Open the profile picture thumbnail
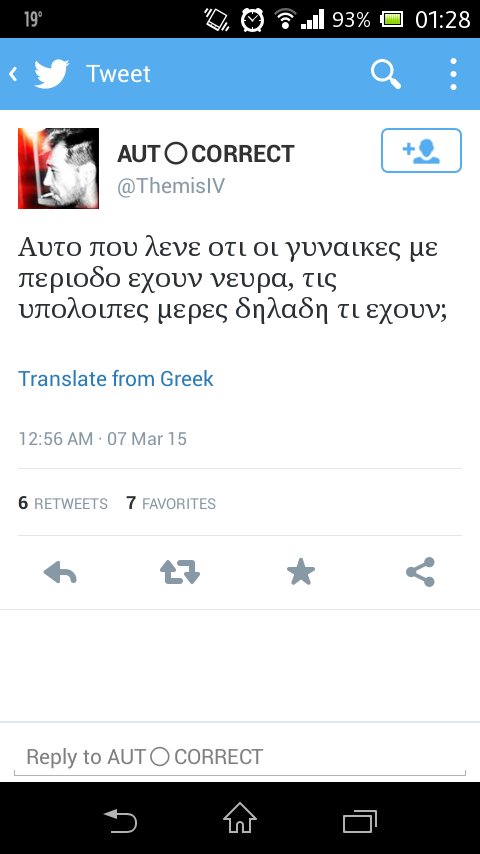 [58, 168]
